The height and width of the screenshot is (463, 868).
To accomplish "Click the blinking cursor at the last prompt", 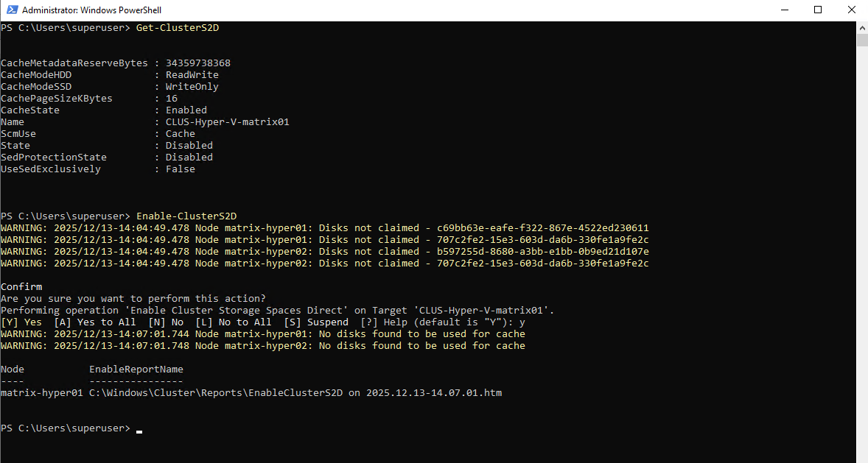I will click(139, 430).
